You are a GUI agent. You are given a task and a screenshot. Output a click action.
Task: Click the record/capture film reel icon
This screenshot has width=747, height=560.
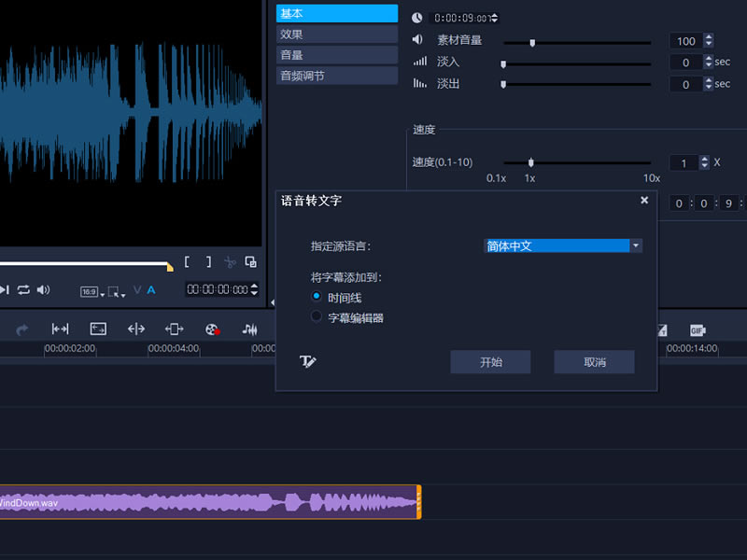coord(212,329)
